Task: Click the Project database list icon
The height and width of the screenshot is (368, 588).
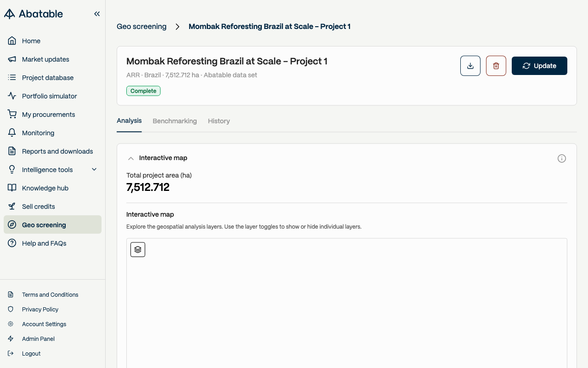Action: pos(12,78)
